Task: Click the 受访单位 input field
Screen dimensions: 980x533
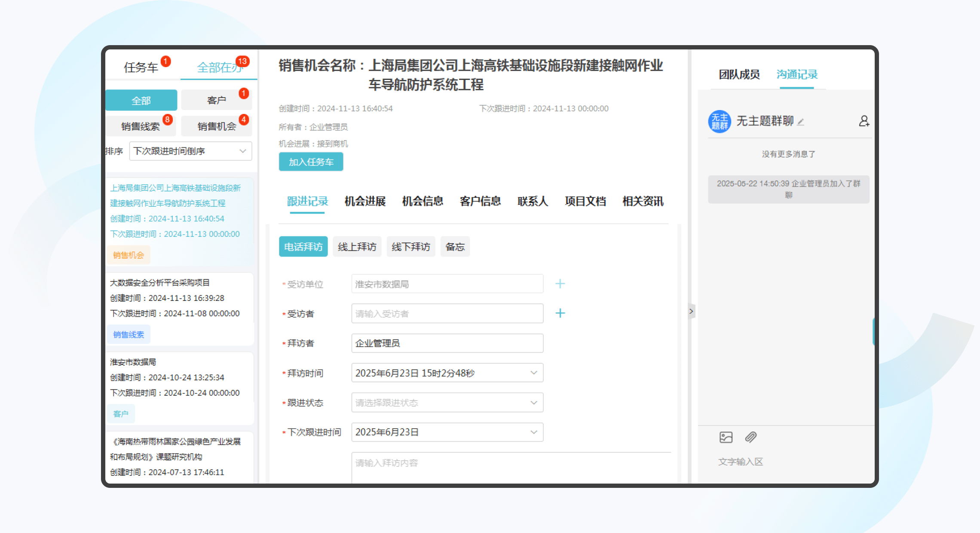Action: click(x=447, y=284)
